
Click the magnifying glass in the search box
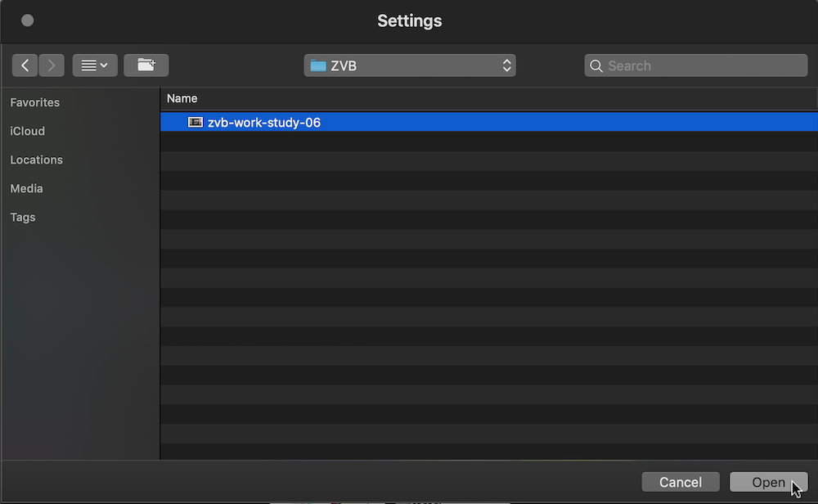coord(596,65)
